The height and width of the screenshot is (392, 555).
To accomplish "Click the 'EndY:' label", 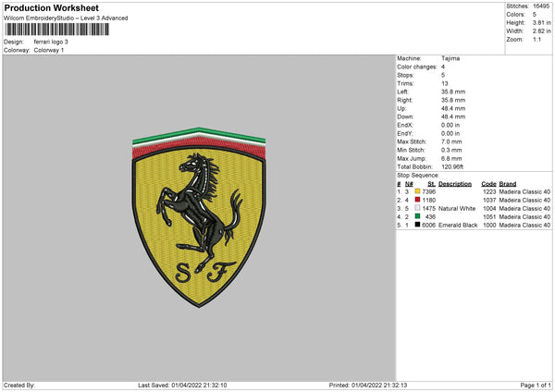I will [405, 134].
